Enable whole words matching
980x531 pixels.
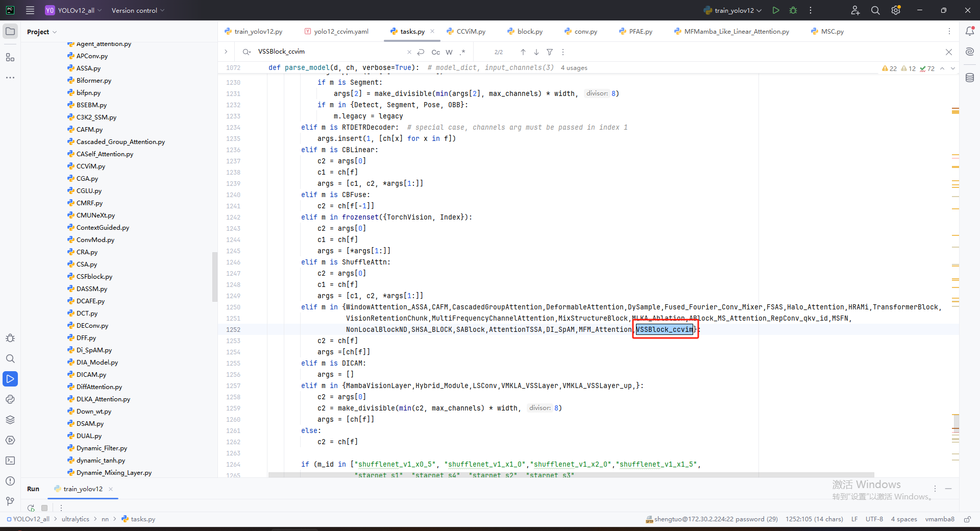(x=449, y=52)
